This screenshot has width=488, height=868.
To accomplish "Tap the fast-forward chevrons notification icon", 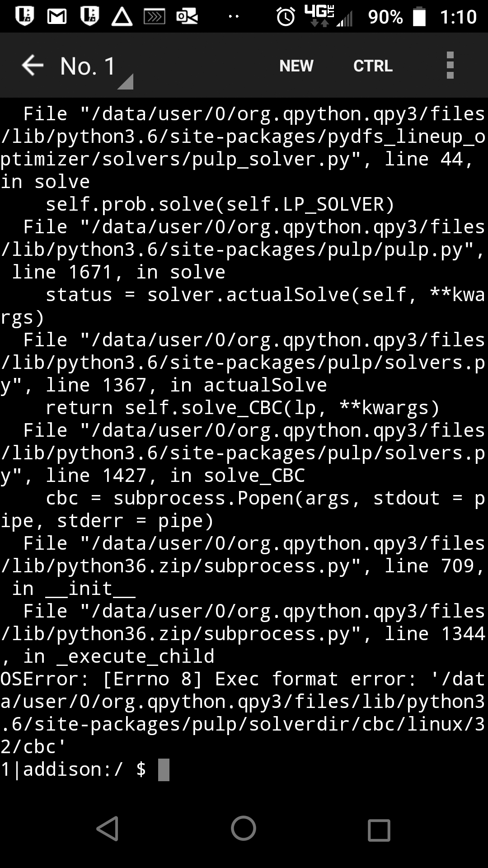I will click(154, 17).
